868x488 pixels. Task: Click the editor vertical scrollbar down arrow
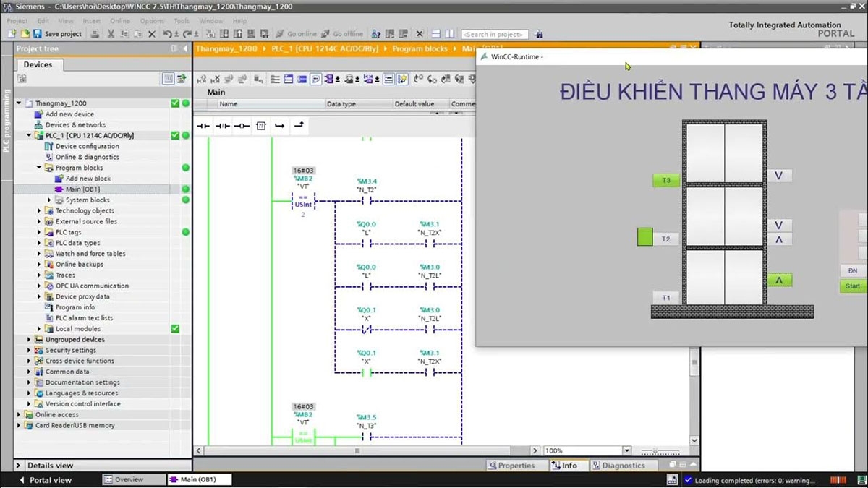click(694, 440)
